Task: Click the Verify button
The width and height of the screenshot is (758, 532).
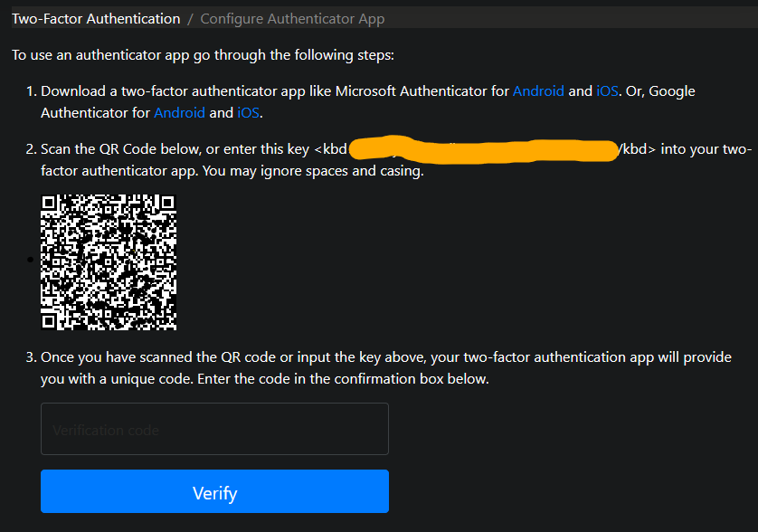Action: point(214,491)
